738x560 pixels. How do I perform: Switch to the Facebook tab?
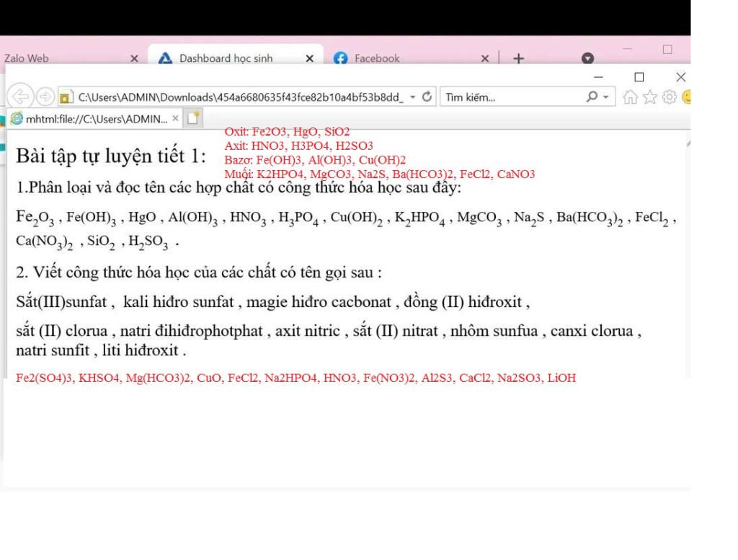[x=376, y=58]
